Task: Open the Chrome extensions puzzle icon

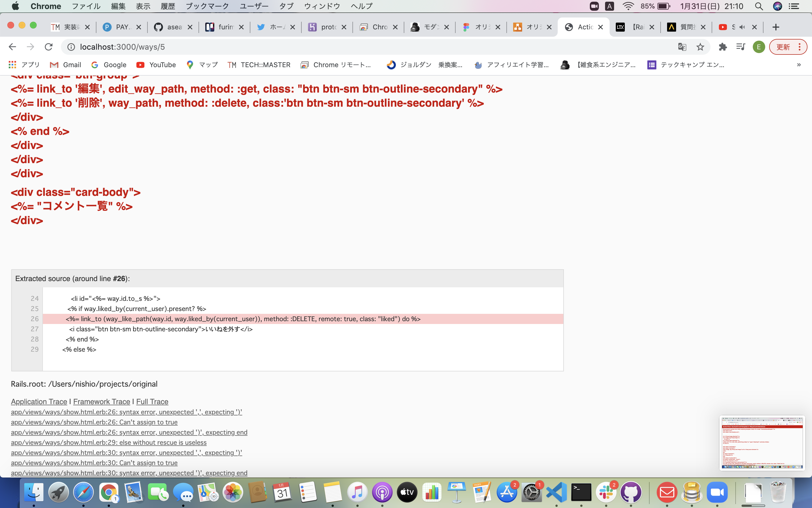Action: (x=723, y=47)
